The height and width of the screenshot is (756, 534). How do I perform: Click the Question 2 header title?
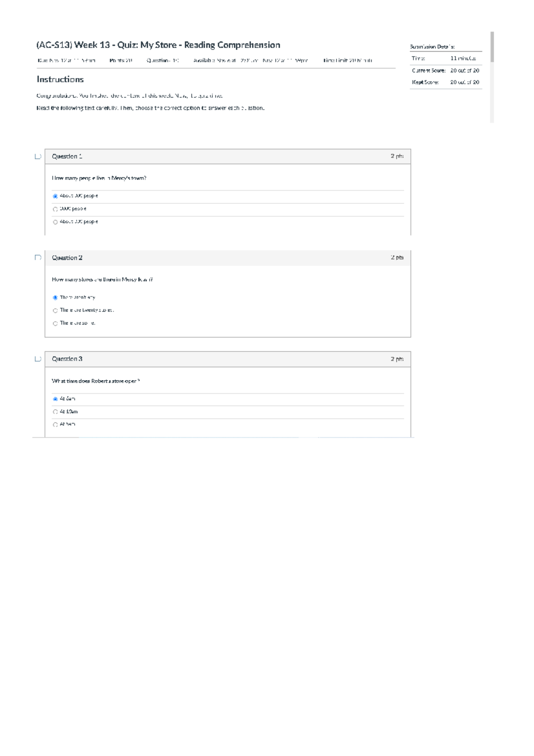[67, 258]
